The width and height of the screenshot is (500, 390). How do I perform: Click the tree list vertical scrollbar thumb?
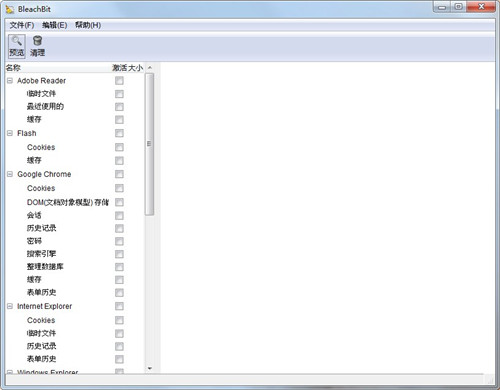pyautogui.click(x=150, y=144)
